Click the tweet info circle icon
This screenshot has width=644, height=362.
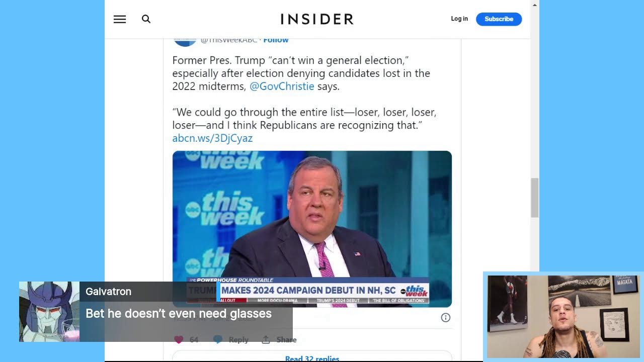click(x=446, y=317)
